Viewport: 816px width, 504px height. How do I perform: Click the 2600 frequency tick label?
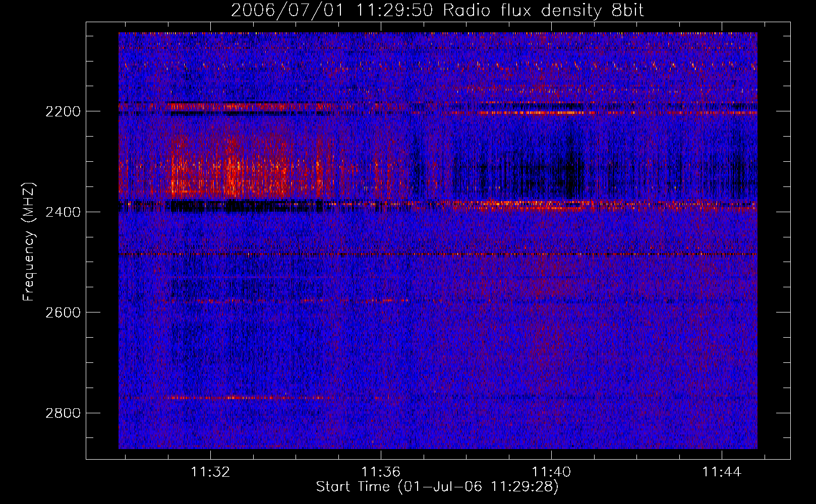tap(63, 312)
